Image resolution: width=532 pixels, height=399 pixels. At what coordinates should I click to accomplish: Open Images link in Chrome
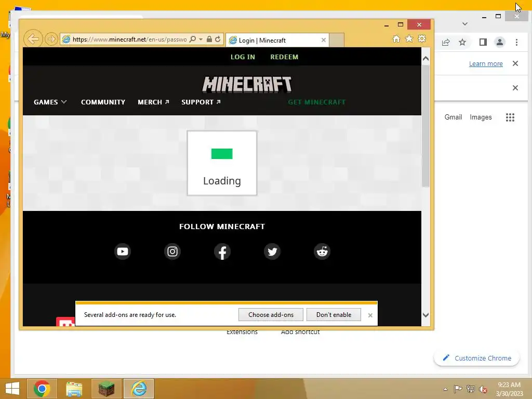[481, 117]
